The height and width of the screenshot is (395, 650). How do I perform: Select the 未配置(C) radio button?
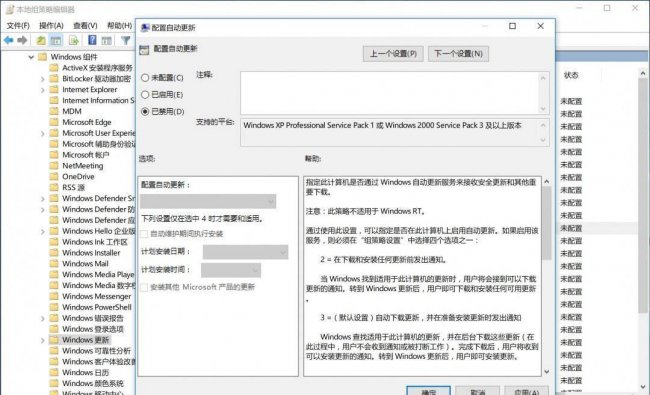tap(145, 78)
